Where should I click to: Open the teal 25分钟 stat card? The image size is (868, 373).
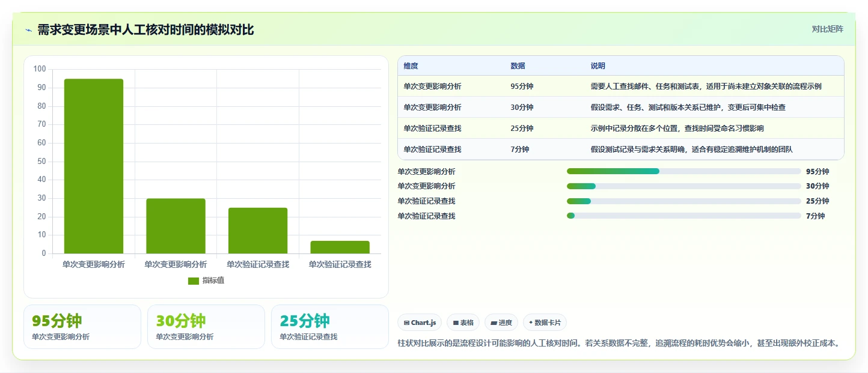click(x=330, y=327)
